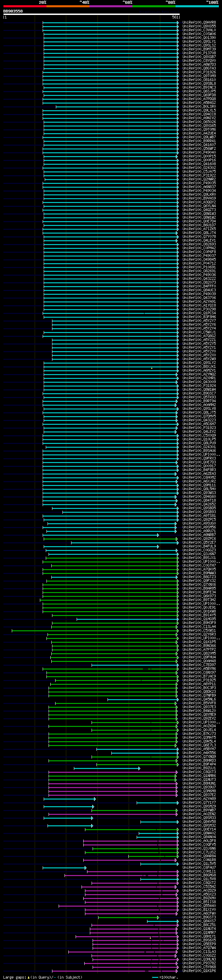The image size is (222, 980).
Task: Open hit UniRef100_Q94CC8
Action: (199, 114)
